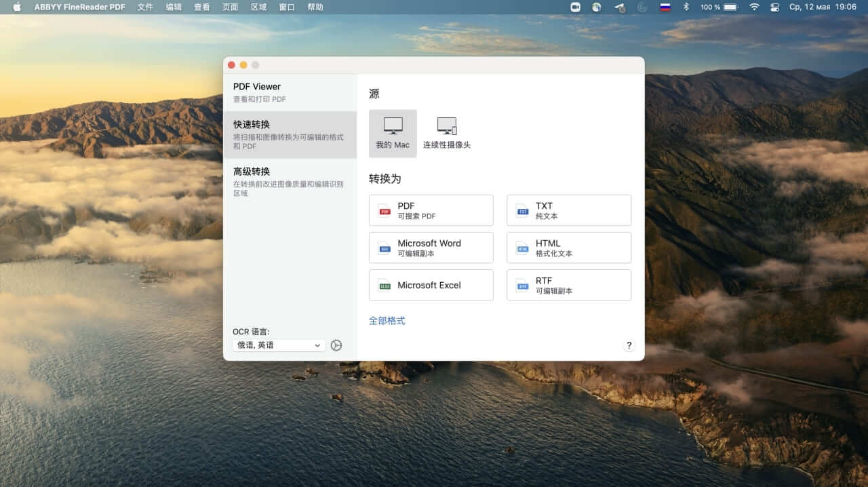
Task: Open the 文件 menu
Action: (x=145, y=7)
